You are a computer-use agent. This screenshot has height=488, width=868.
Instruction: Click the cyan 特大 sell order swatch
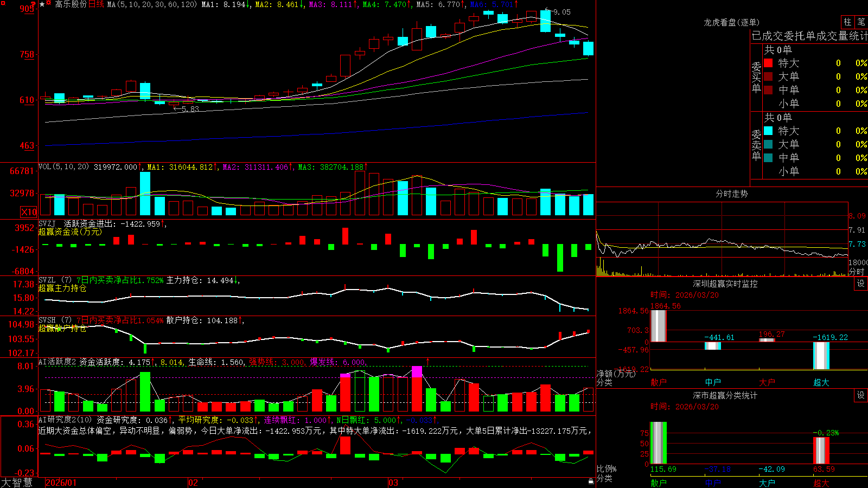pyautogui.click(x=768, y=131)
